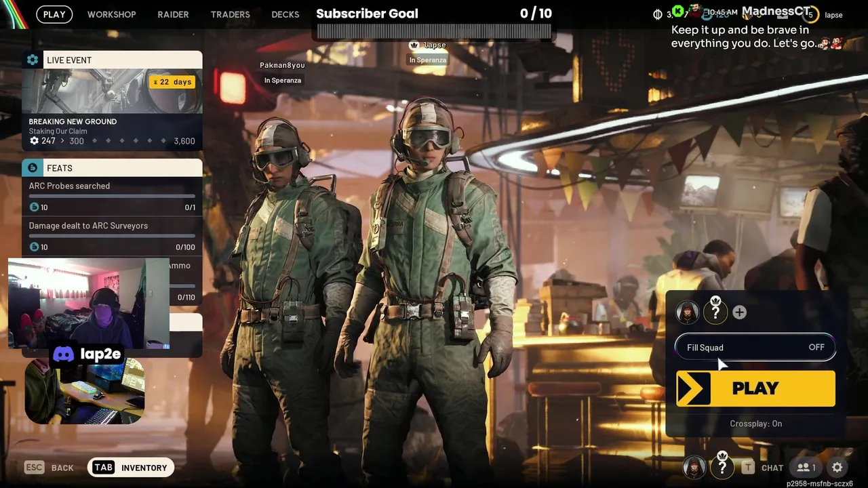
Task: Click the Feats coin header icon
Action: pos(33,167)
